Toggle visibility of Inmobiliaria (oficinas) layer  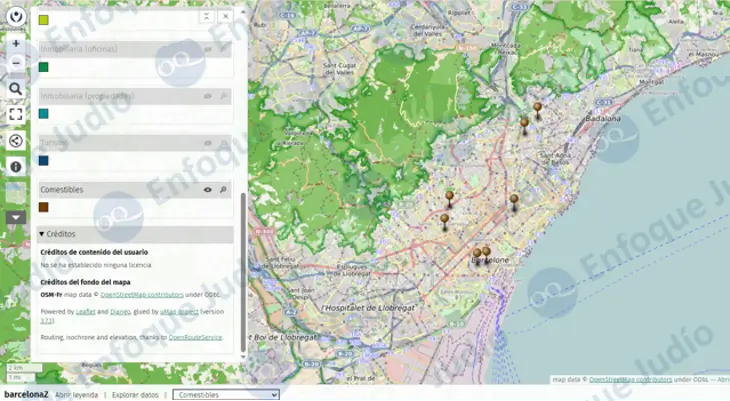coord(208,49)
